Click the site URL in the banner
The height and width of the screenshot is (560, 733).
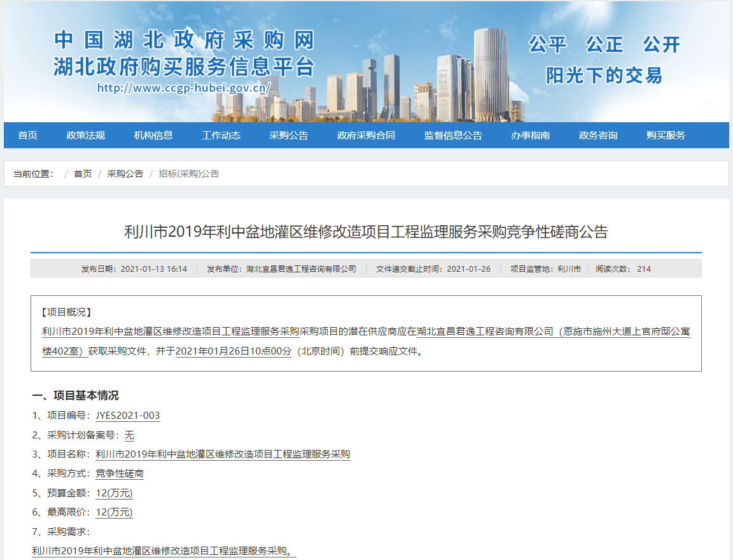(x=184, y=88)
